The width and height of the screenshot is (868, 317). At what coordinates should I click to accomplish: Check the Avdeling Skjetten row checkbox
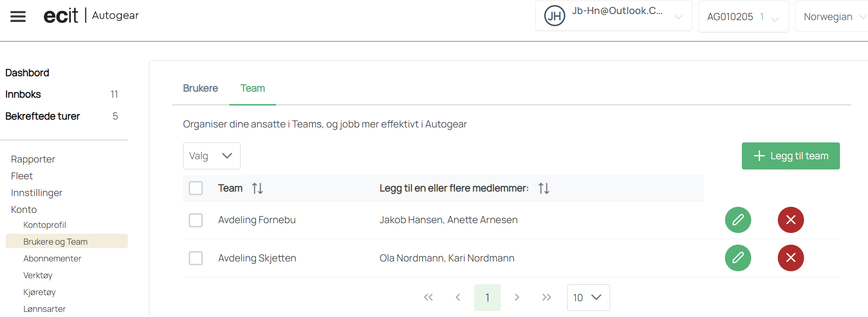tap(196, 258)
